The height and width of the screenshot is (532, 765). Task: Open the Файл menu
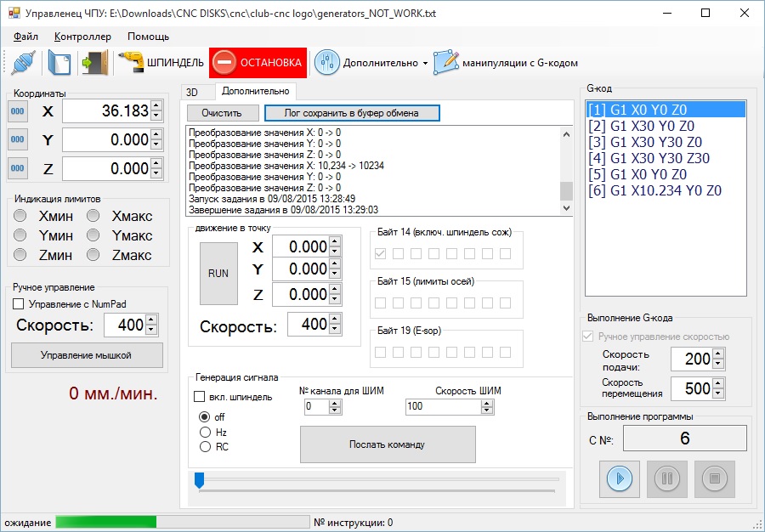pos(25,37)
